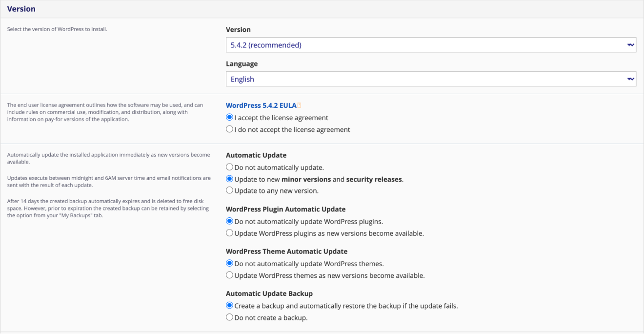Click the 'WordPress Plugin Automatic Update' heading
Viewport: 644px width, 334px height.
[285, 209]
